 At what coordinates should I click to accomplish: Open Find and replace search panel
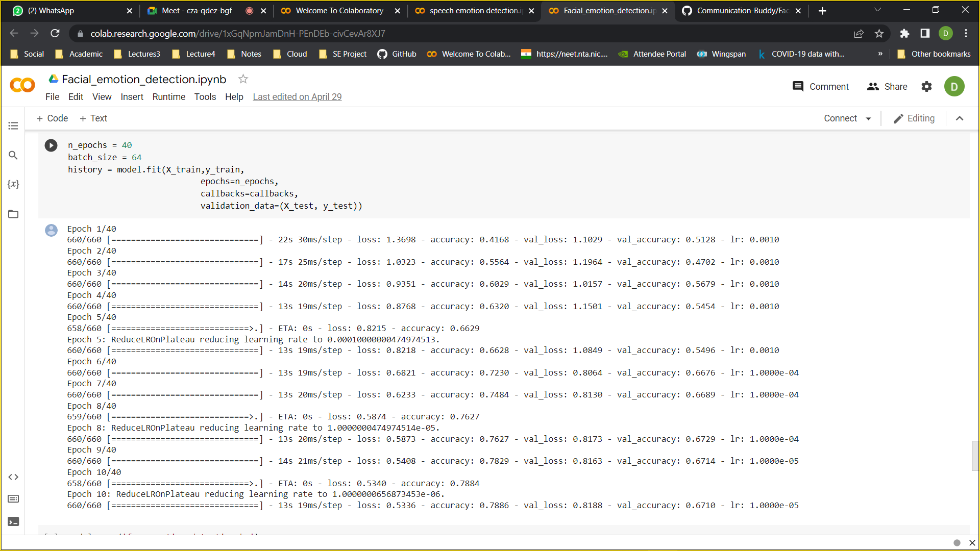[13, 155]
